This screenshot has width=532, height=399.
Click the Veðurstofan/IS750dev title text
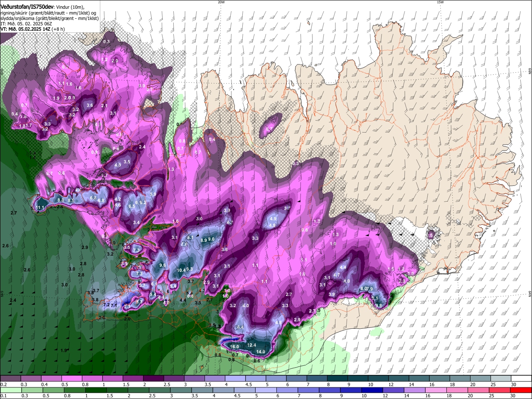tap(27, 7)
